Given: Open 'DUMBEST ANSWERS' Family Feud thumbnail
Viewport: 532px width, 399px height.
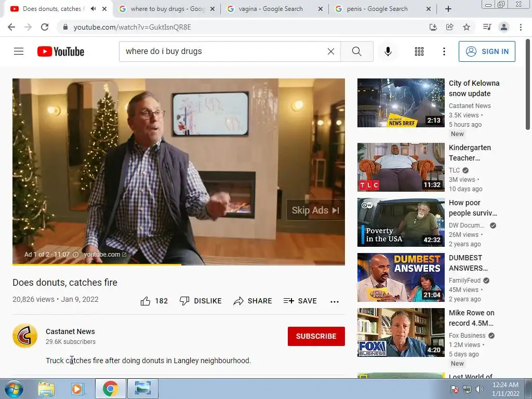Looking at the screenshot, I should [x=401, y=277].
